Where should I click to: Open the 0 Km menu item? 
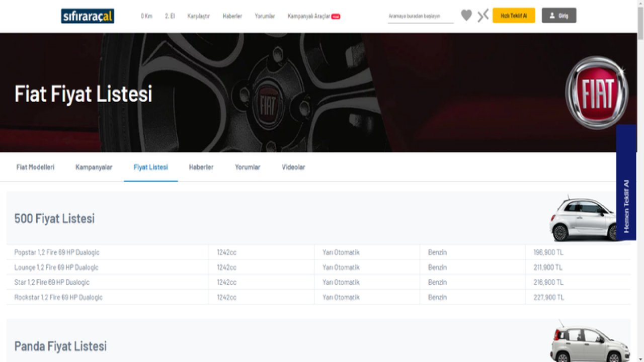[x=146, y=16]
